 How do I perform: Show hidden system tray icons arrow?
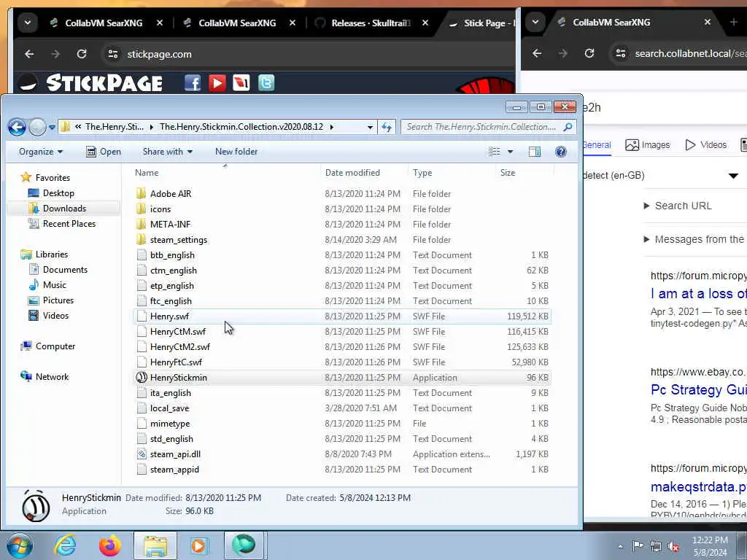(x=620, y=547)
